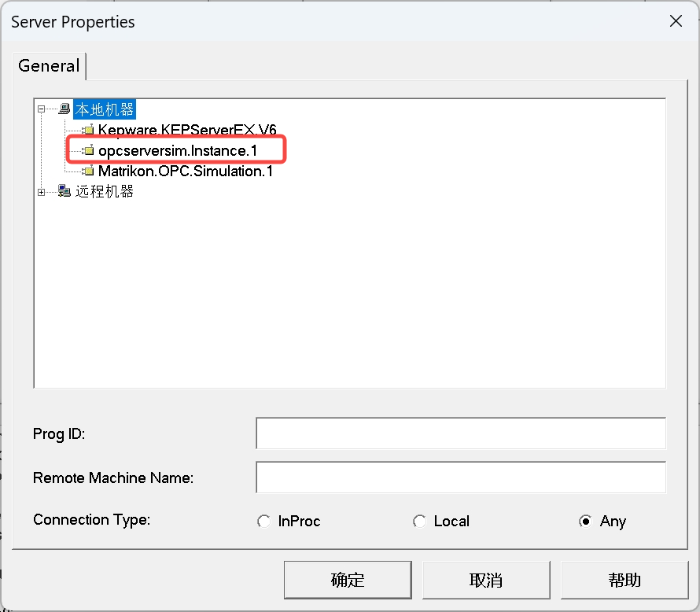Image resolution: width=700 pixels, height=612 pixels.
Task: Click the 远程机器 network computer icon
Action: (x=64, y=191)
